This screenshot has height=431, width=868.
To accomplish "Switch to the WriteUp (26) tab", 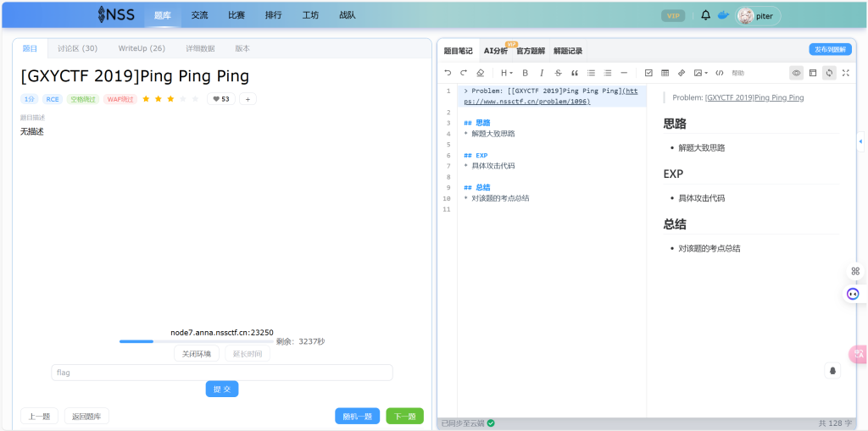I will (x=142, y=48).
